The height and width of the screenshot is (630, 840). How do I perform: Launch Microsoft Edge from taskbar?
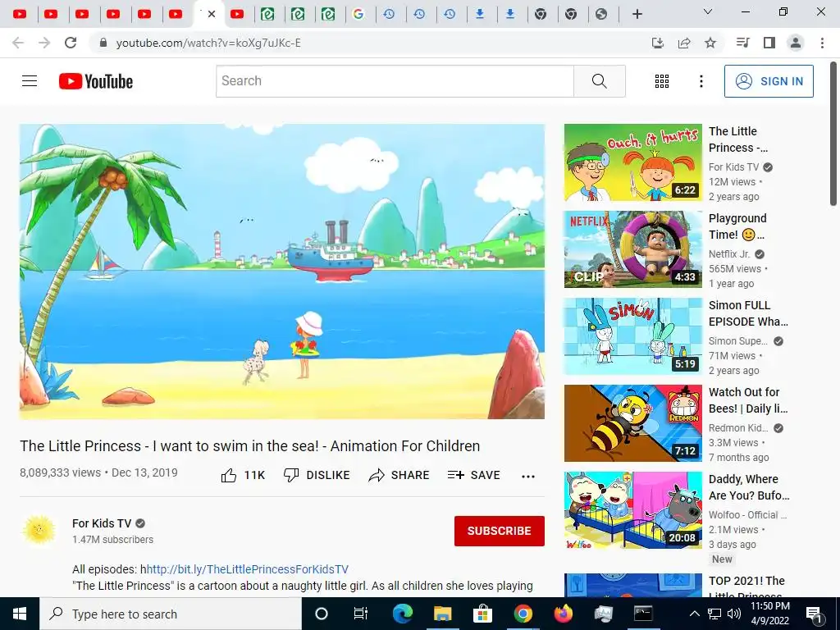pyautogui.click(x=402, y=614)
